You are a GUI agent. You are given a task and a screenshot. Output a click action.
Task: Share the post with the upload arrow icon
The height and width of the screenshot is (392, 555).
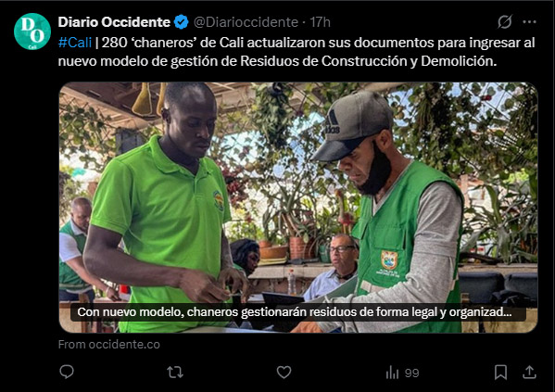529,373
